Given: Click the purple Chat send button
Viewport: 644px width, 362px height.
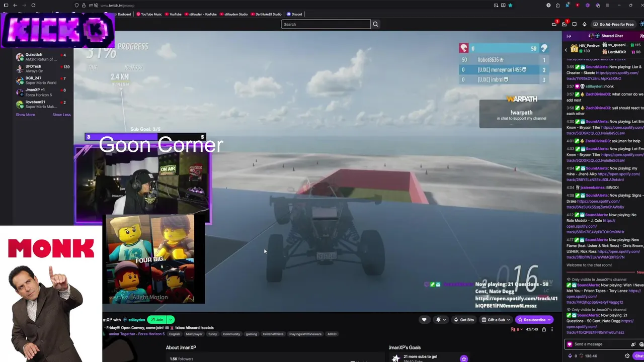Looking at the screenshot, I should [x=638, y=356].
